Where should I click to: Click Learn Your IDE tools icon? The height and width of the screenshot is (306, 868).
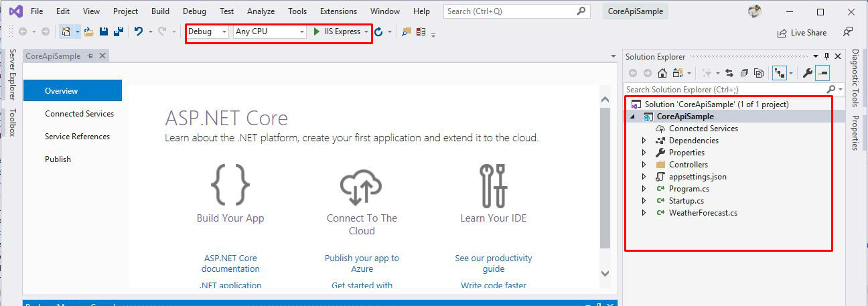pos(494,185)
